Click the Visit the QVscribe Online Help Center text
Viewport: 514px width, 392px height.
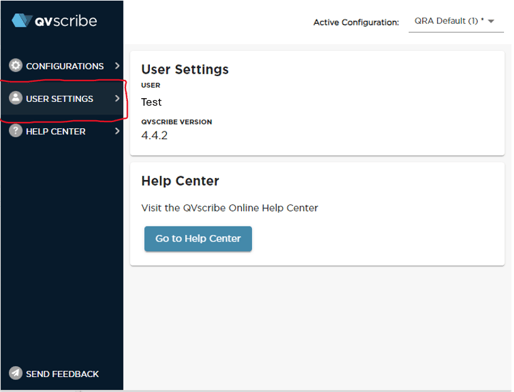(x=230, y=208)
